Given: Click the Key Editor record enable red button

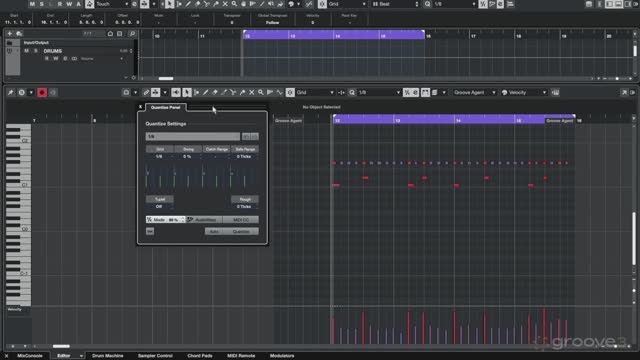Looking at the screenshot, I should pyautogui.click(x=42, y=93).
